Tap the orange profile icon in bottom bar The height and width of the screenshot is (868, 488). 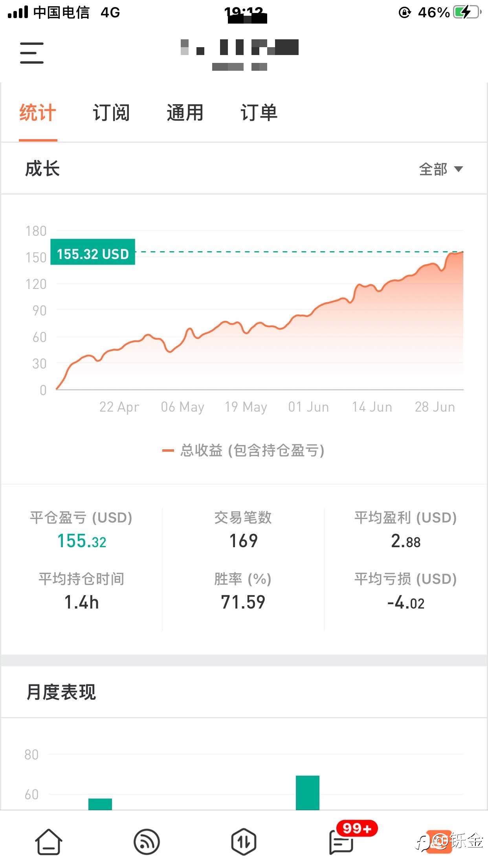(439, 842)
